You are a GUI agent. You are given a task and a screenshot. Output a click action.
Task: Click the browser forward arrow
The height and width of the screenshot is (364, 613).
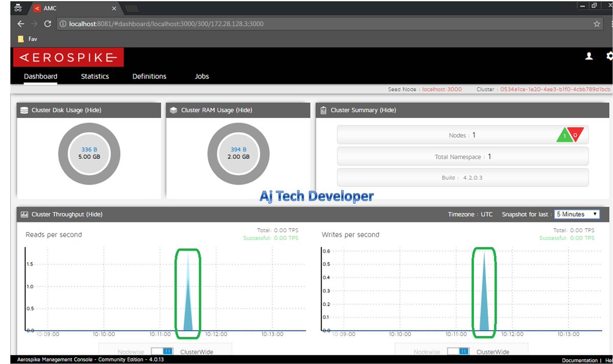[34, 24]
